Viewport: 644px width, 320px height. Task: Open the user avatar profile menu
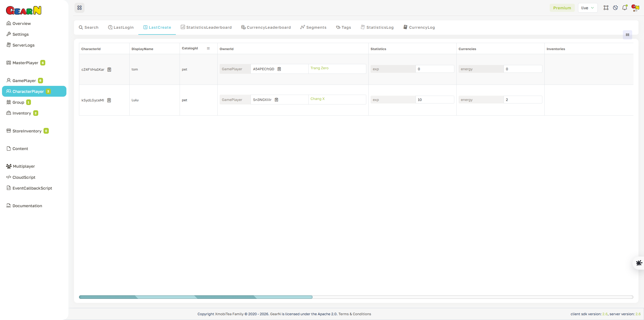(635, 8)
